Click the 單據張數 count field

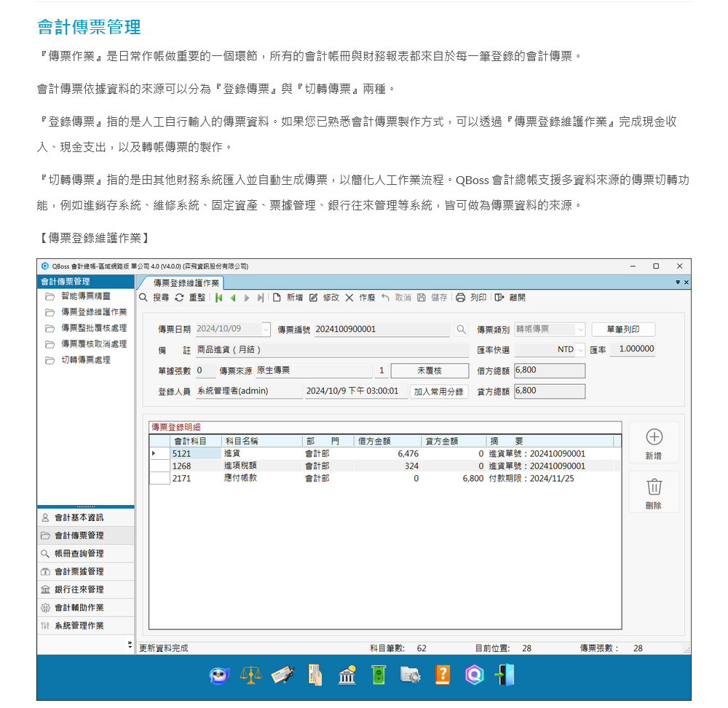pos(205,370)
